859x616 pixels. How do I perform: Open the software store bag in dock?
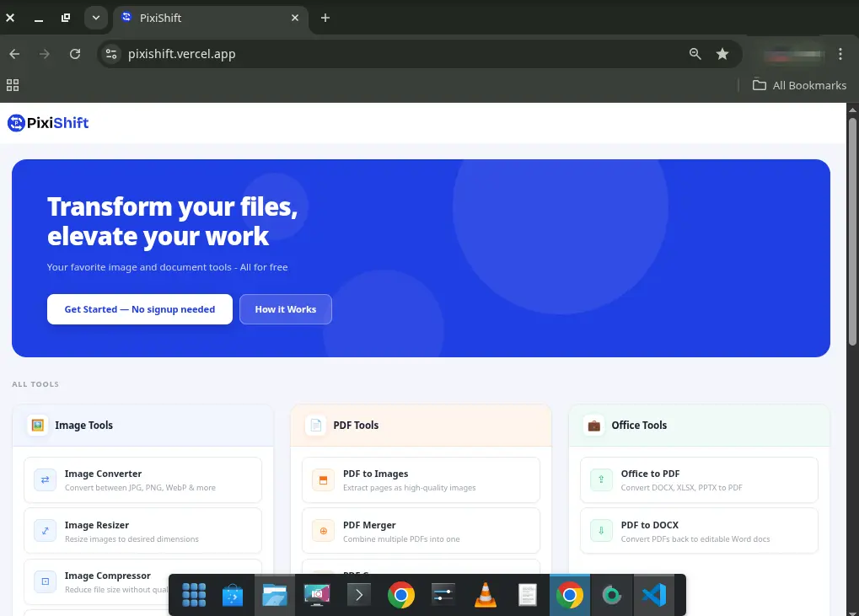[x=233, y=595]
